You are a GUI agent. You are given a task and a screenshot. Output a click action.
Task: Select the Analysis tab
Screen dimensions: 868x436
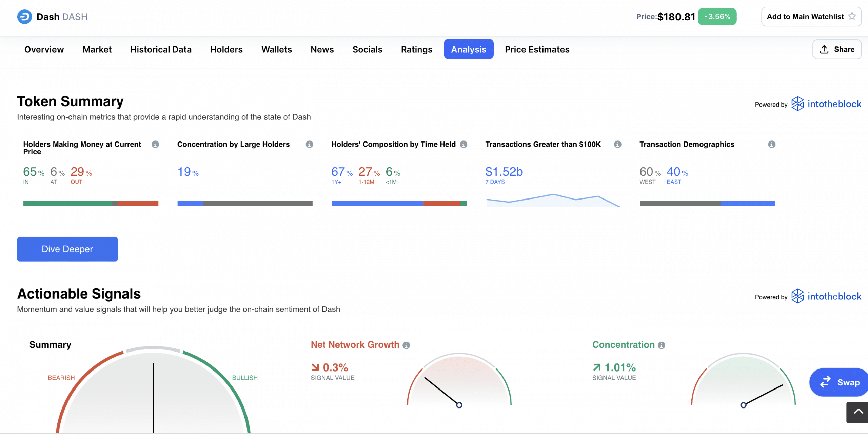469,49
